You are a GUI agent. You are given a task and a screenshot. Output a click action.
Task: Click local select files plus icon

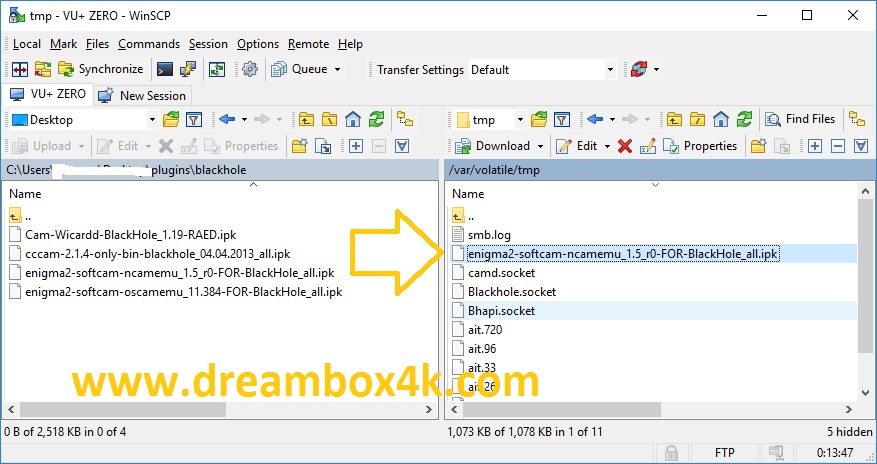(x=356, y=146)
